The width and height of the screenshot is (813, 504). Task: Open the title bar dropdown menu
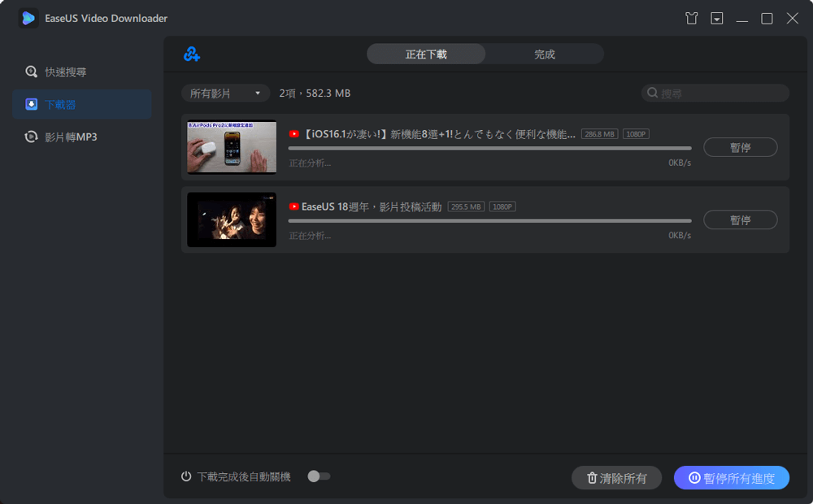716,18
